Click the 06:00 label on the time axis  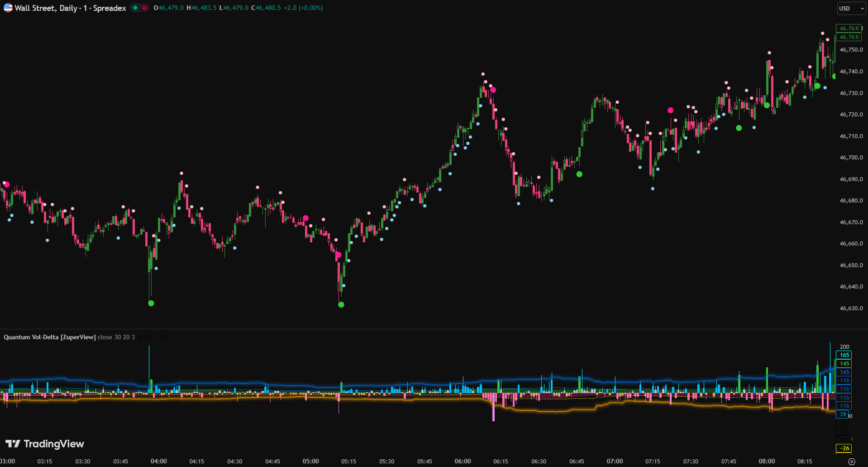(463, 461)
